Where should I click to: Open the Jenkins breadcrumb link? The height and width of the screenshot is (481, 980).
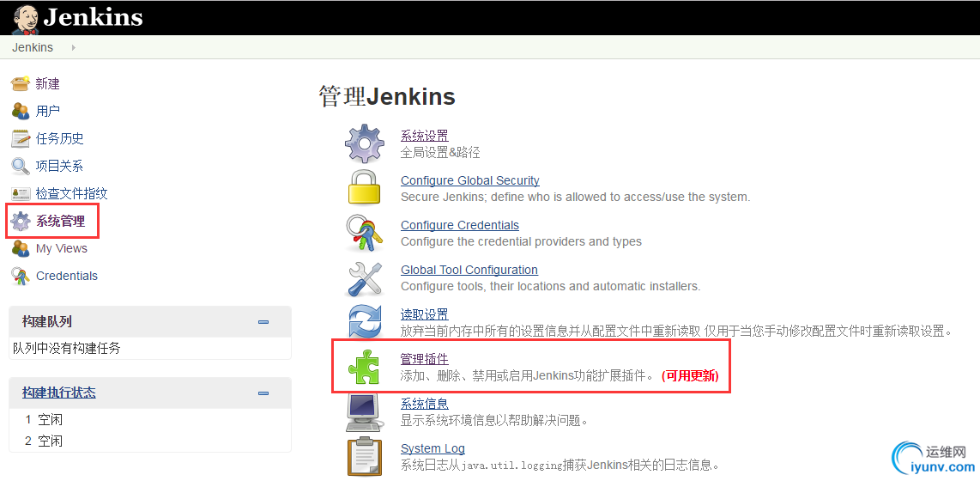coord(33,47)
